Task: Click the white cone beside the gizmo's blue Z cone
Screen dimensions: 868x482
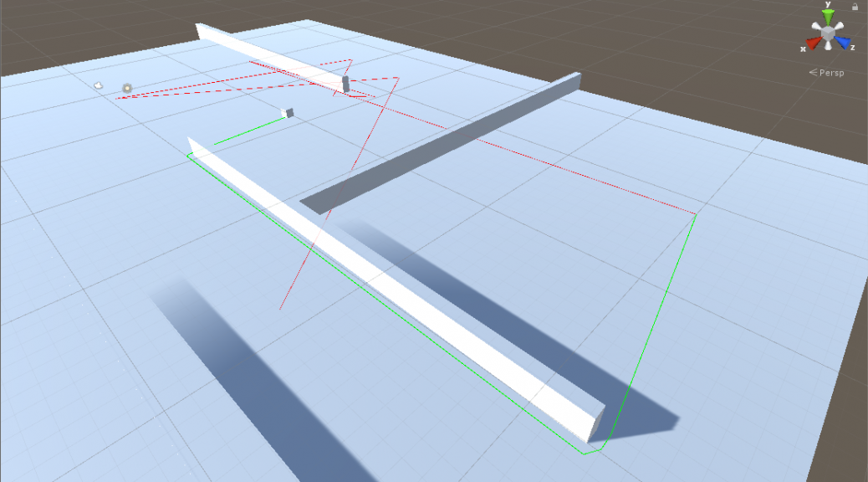Action: click(x=839, y=25)
